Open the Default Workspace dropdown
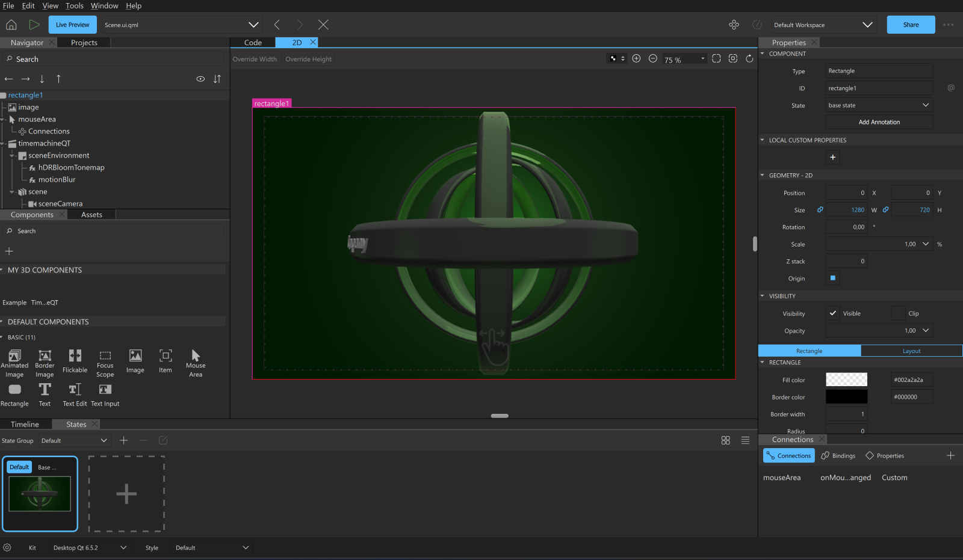 tap(822, 25)
